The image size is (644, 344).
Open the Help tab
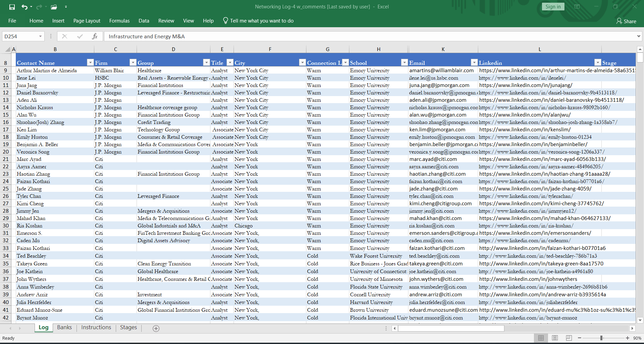pos(208,21)
